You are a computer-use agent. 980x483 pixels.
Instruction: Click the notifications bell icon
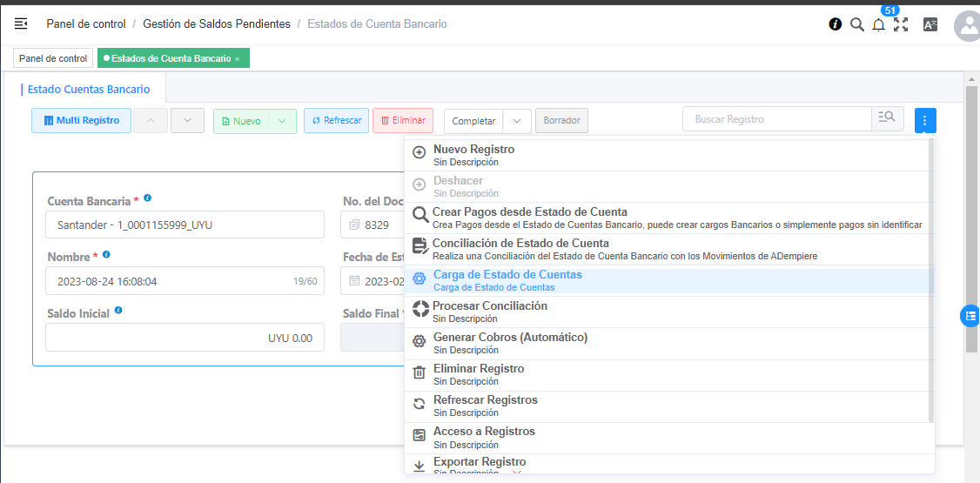[x=878, y=24]
